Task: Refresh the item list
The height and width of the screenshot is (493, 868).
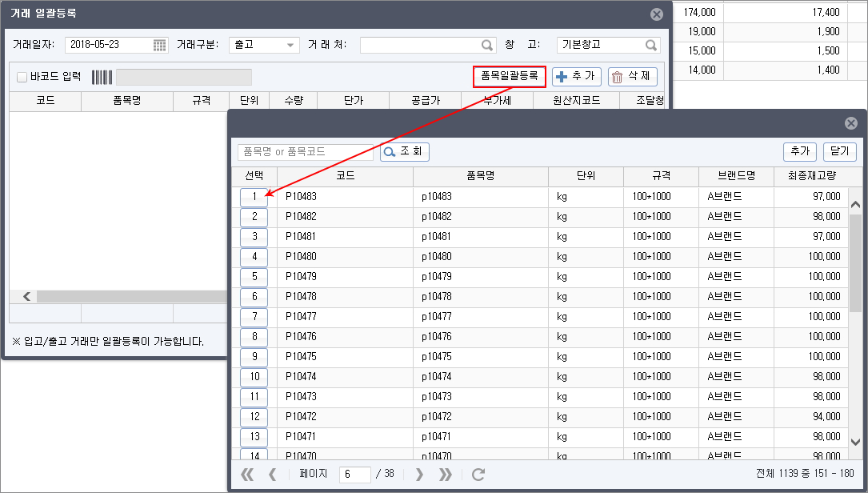Action: (x=478, y=474)
